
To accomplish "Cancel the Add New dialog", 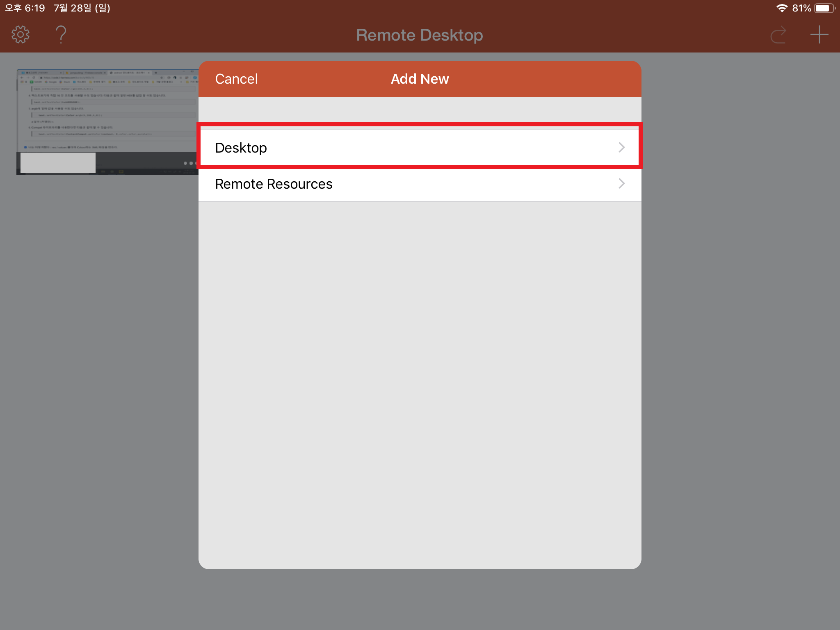I will [236, 79].
